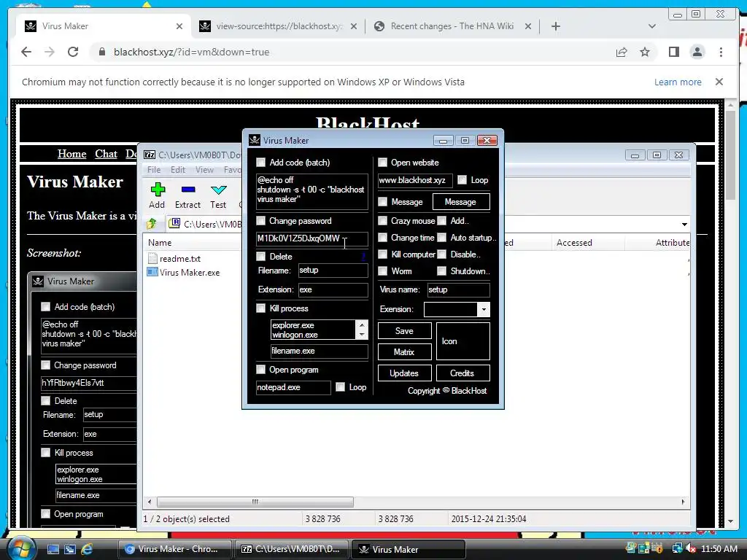747x560 pixels.
Task: Open the File menu in 7-Zip
Action: [x=154, y=169]
